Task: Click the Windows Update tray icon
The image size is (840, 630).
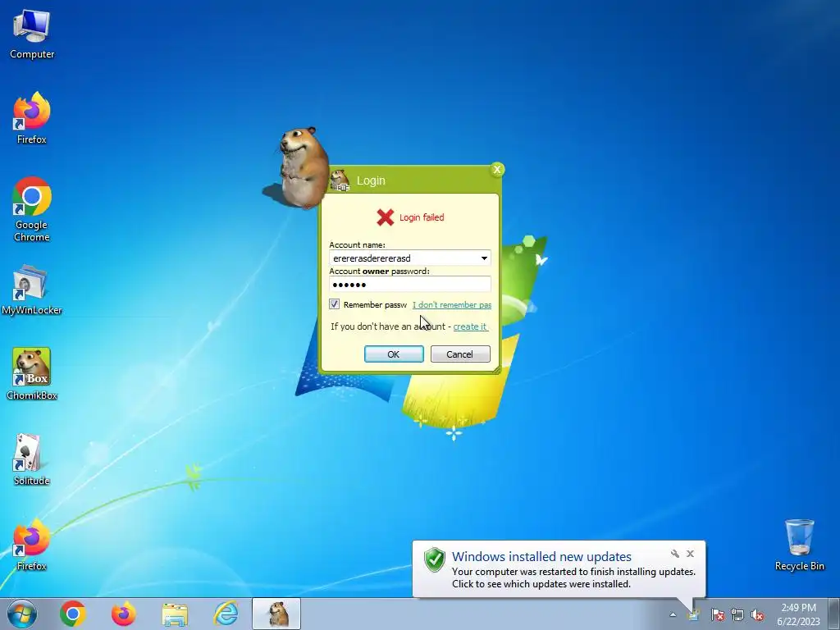Action: tap(694, 614)
